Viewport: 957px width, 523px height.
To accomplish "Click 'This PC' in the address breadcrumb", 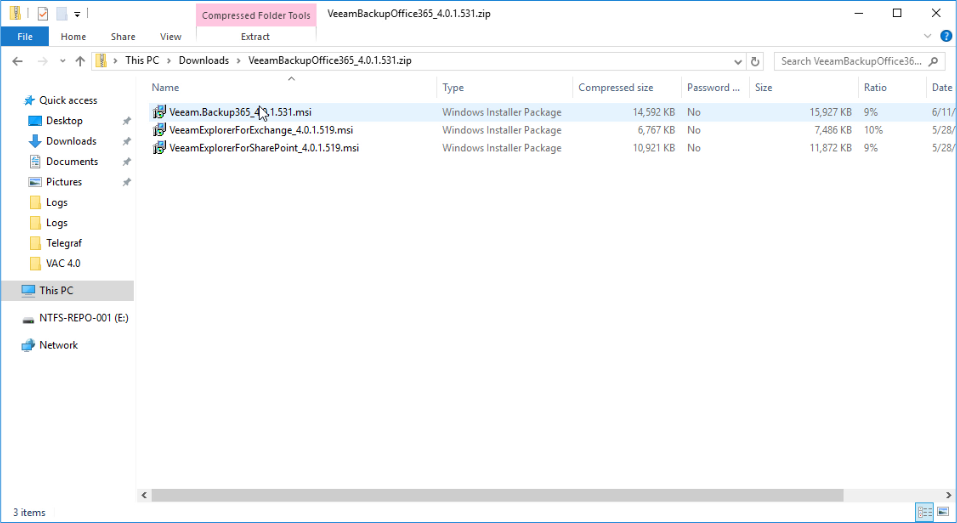I will click(142, 60).
